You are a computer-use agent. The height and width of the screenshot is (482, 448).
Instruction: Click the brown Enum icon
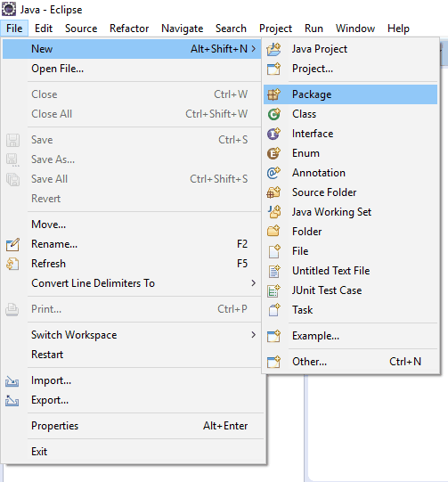coord(273,153)
